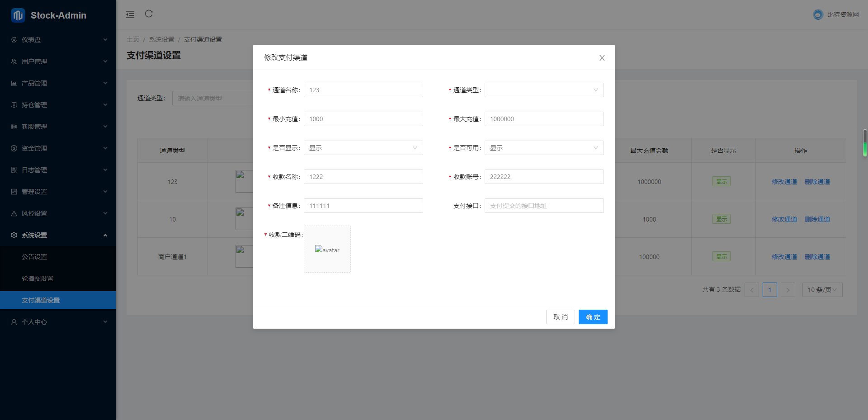The width and height of the screenshot is (868, 420).
Task: Confirm changes with the 确定 button
Action: pos(593,317)
